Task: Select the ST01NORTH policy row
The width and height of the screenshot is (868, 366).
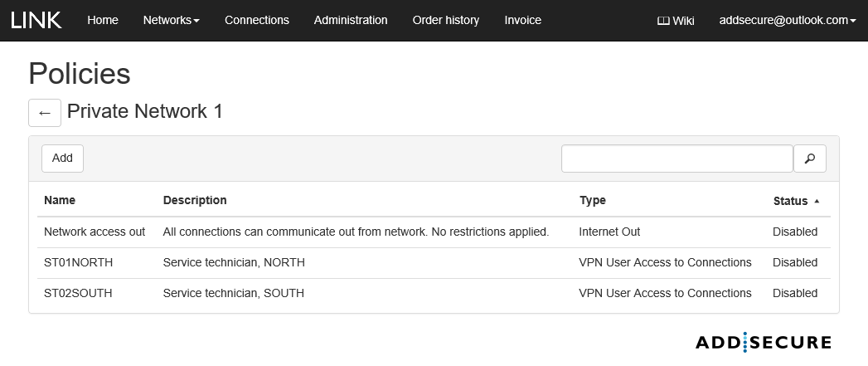Action: (78, 262)
